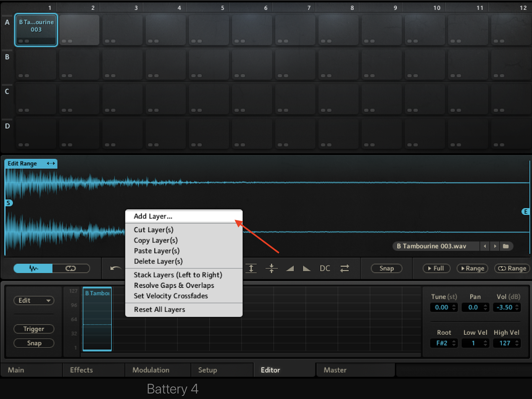Switch to the Effects tab
532x399 pixels.
point(94,370)
